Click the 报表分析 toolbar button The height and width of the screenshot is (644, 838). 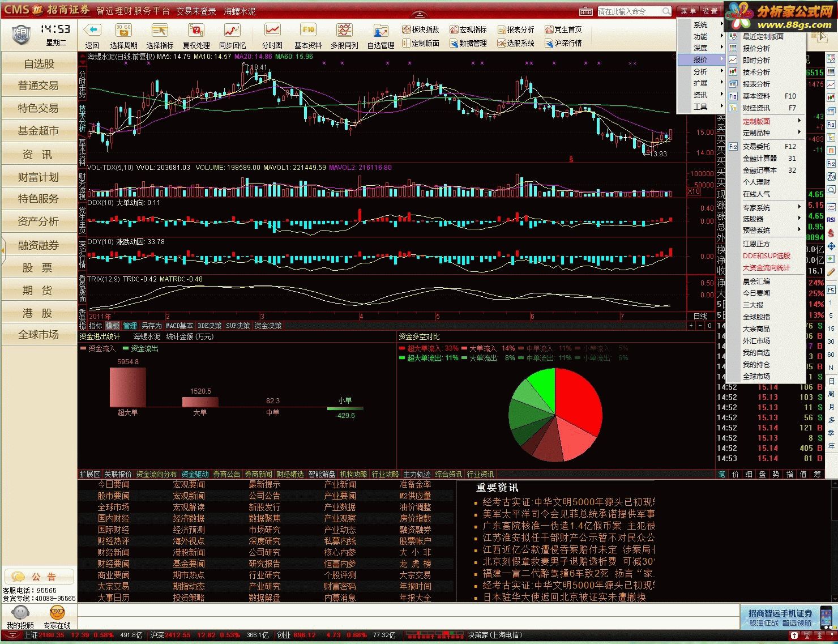tap(516, 29)
